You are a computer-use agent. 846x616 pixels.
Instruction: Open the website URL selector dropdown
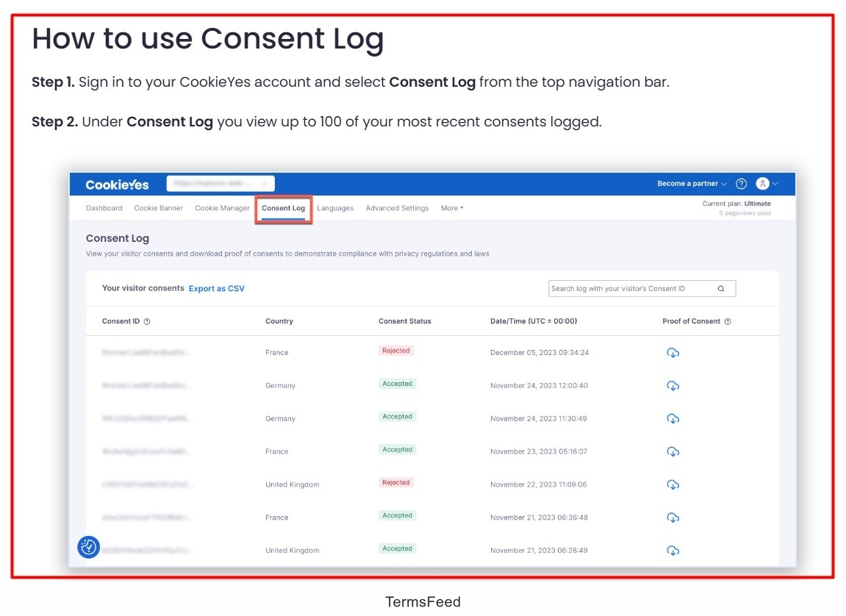(x=221, y=183)
